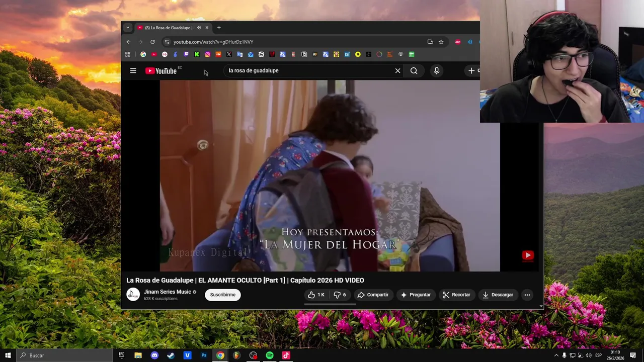This screenshot has width=644, height=362.
Task: Open network settings in the system tray
Action: click(573, 355)
